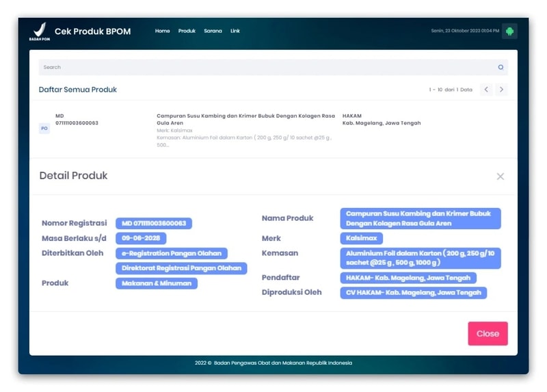Click the date and time in the header
This screenshot has width=547, height=392.
[465, 31]
